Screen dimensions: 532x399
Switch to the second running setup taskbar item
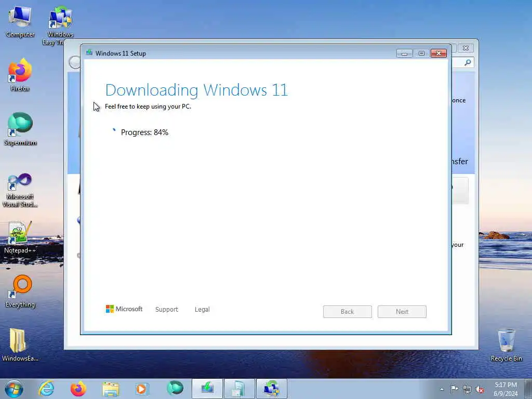[x=239, y=389]
